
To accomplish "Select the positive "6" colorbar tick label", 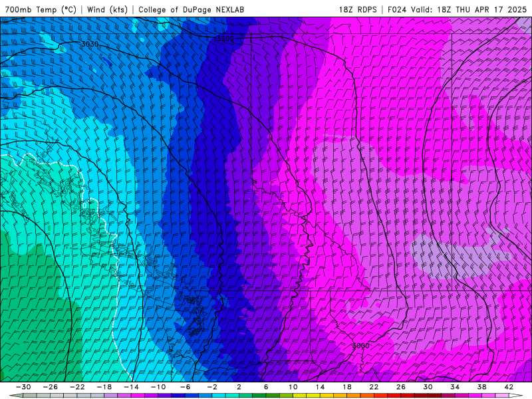I will pos(266,387).
